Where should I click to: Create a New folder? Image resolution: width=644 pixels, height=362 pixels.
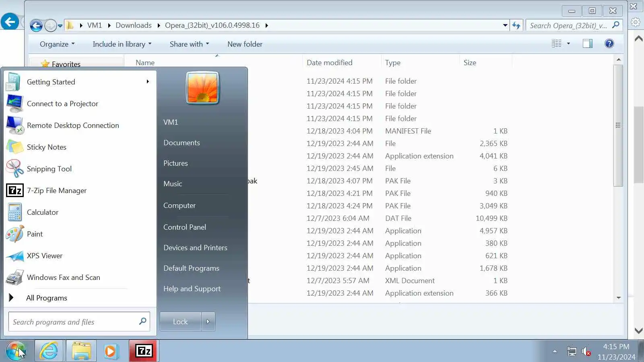coord(245,44)
